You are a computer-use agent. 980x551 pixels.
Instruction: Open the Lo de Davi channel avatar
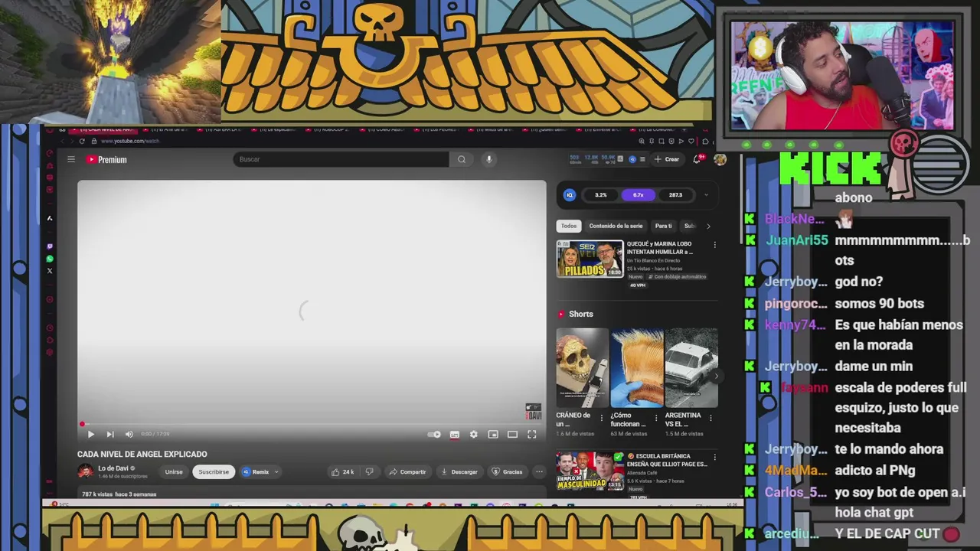coord(85,471)
